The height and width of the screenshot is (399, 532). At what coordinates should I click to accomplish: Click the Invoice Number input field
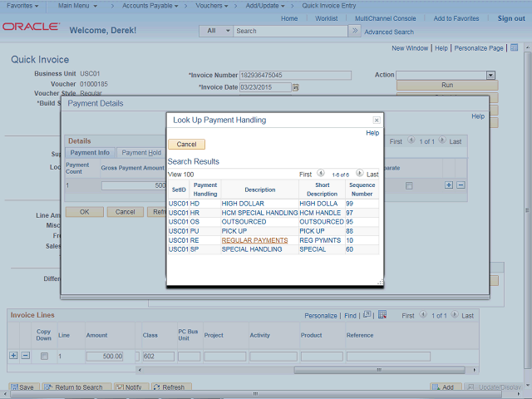(294, 75)
